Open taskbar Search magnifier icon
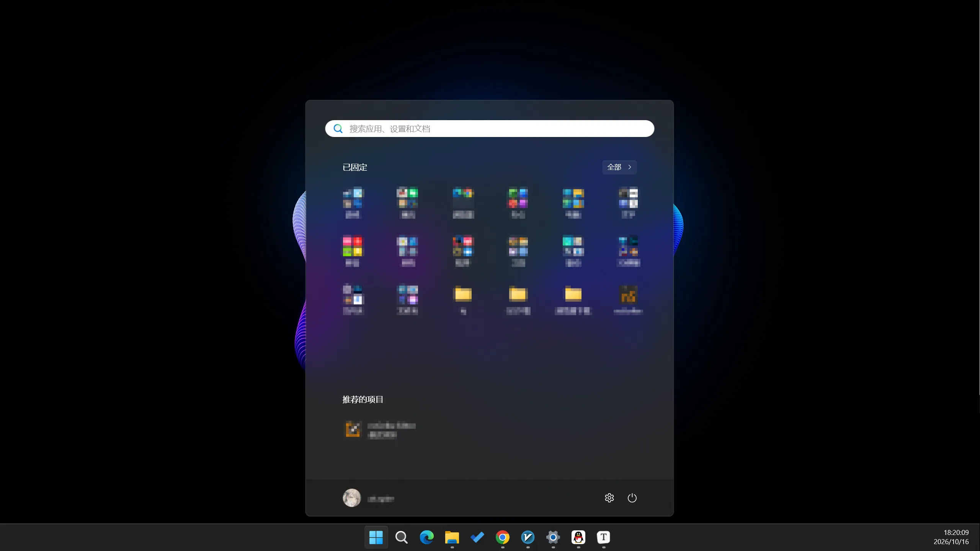 pos(401,537)
